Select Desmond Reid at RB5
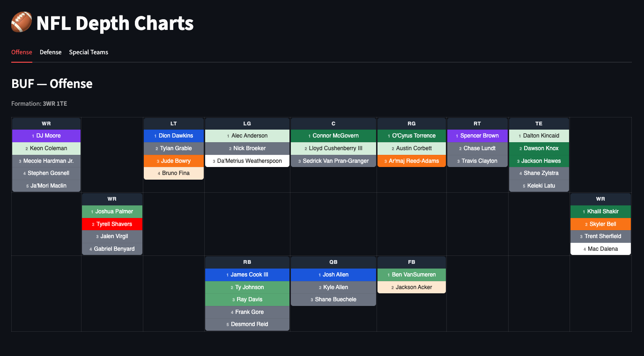The height and width of the screenshot is (356, 644). [247, 325]
